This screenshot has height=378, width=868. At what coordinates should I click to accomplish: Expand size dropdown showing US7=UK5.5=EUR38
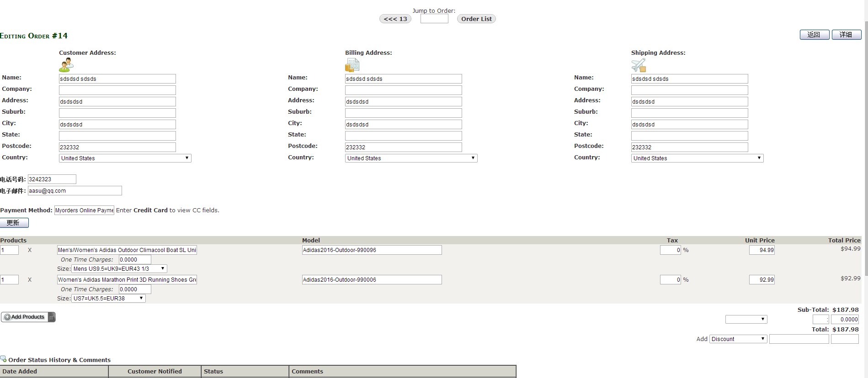pyautogui.click(x=108, y=299)
